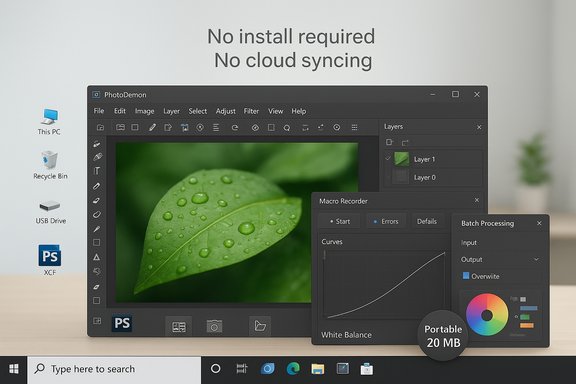Click the location pin toolbar icon

click(200, 128)
